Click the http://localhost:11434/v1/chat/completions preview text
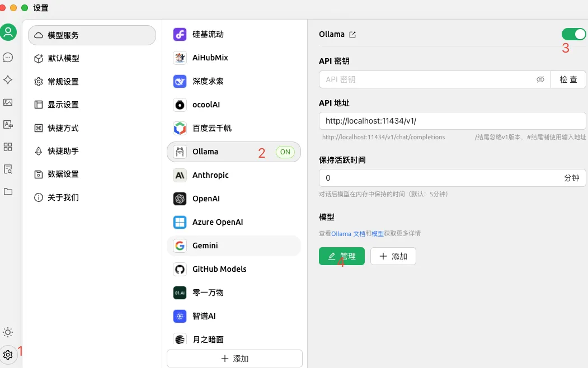This screenshot has height=368, width=588. tap(384, 137)
